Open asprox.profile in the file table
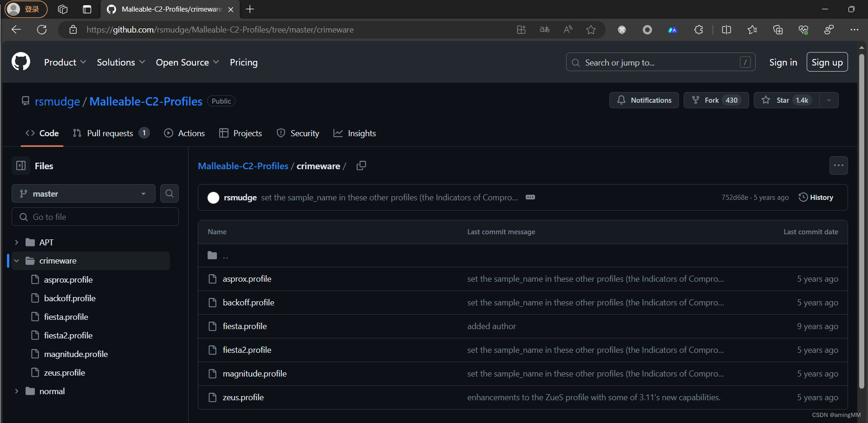Screen dimensions: 868x423 (x=247, y=279)
